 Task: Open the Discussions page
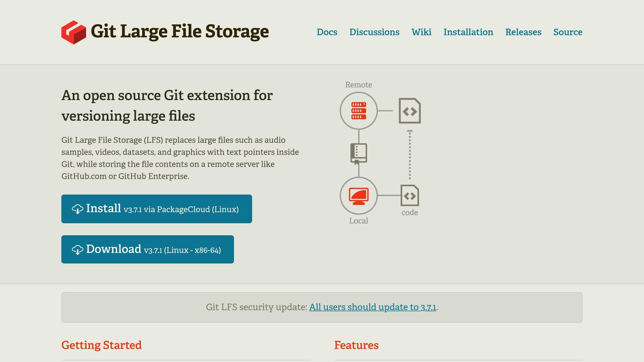click(374, 32)
